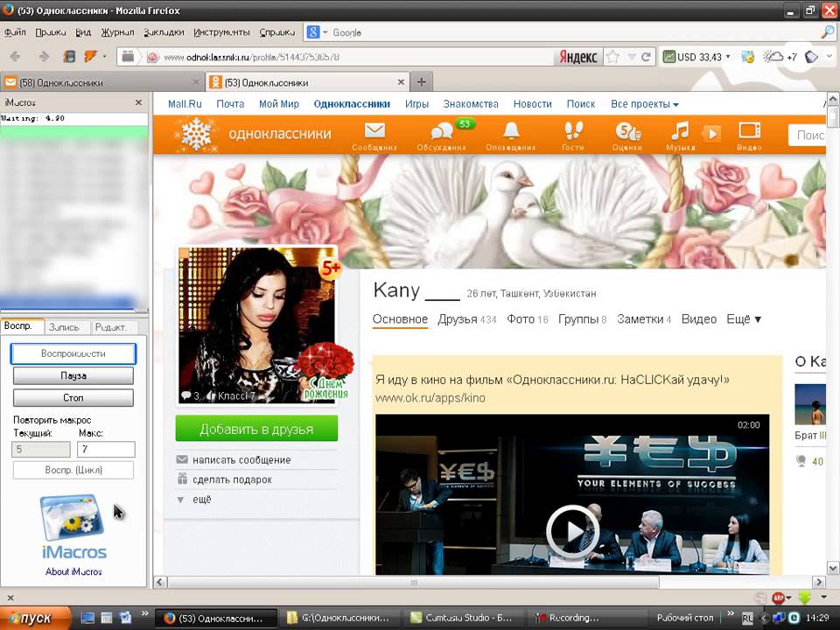
Task: Play the video in the feed post
Action: click(572, 531)
